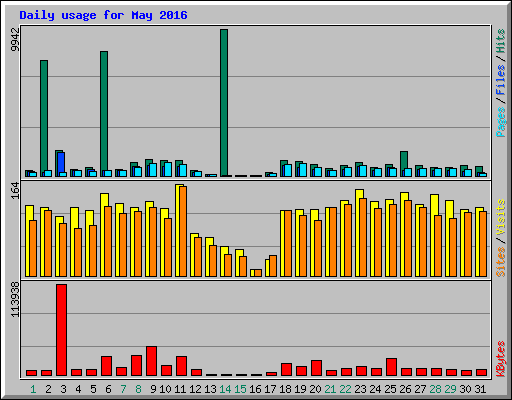Click the Hits legend label
This screenshot has height=400, width=512.
click(501, 41)
